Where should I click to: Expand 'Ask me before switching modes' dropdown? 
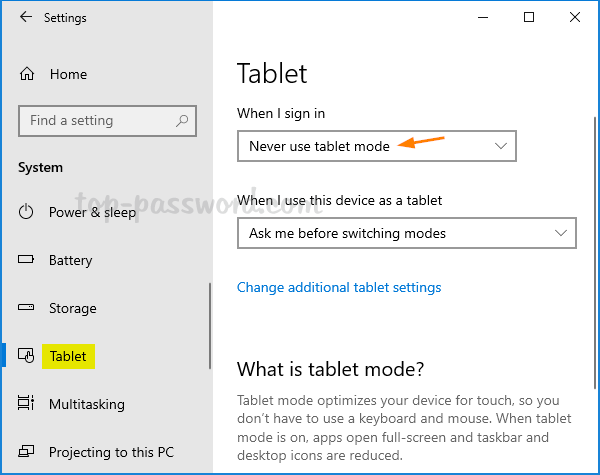pos(406,233)
